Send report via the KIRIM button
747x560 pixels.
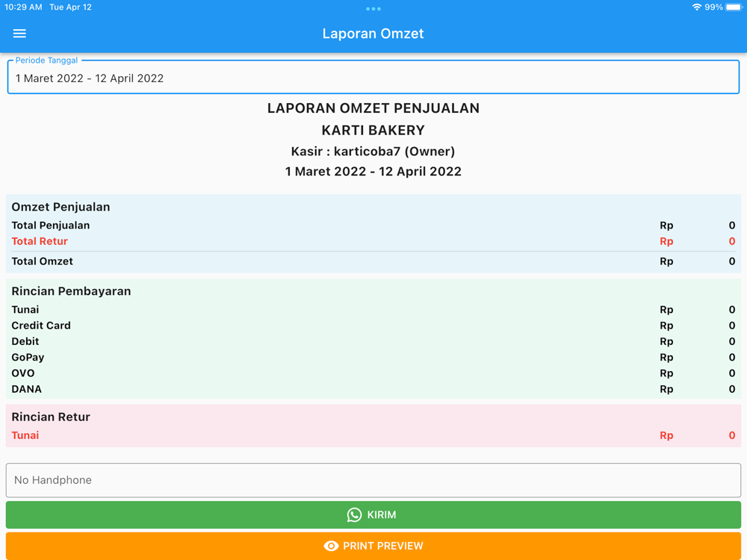(x=373, y=514)
